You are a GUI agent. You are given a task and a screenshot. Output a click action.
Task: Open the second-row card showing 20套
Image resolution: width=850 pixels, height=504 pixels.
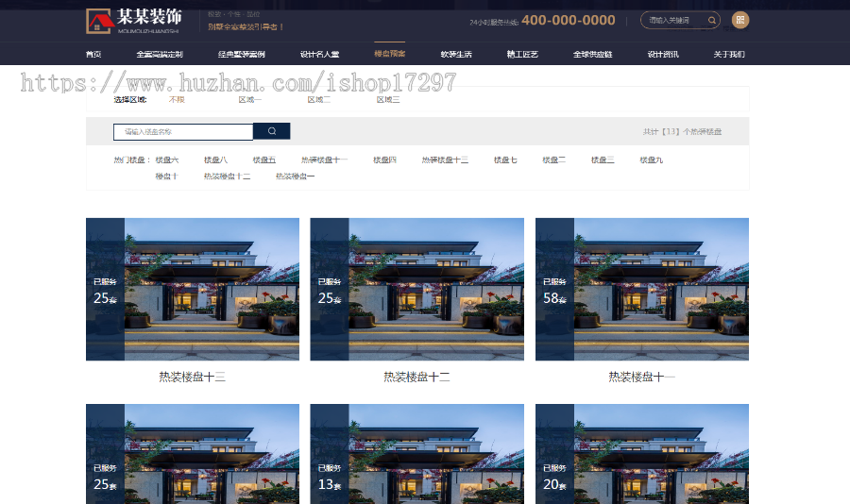[642, 454]
